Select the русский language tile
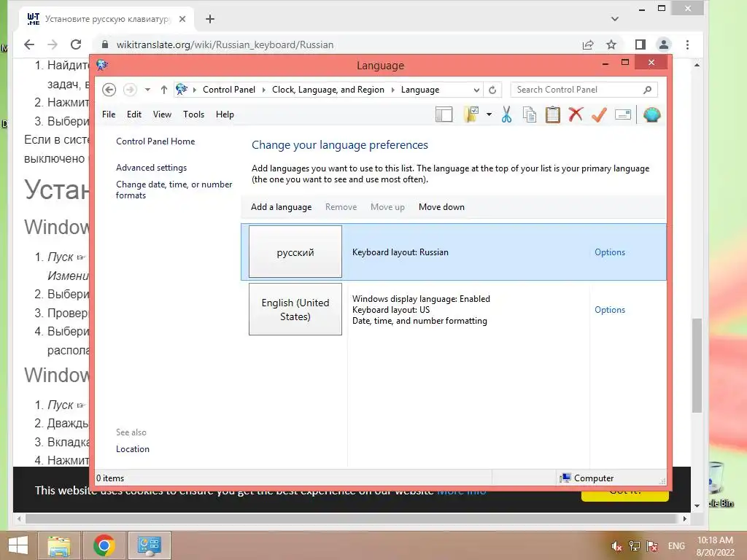The image size is (747, 560). [x=295, y=252]
